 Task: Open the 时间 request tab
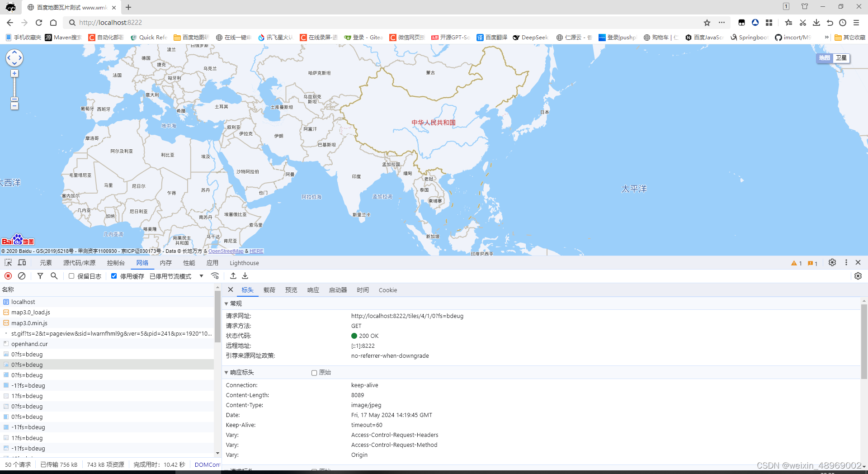coord(363,290)
